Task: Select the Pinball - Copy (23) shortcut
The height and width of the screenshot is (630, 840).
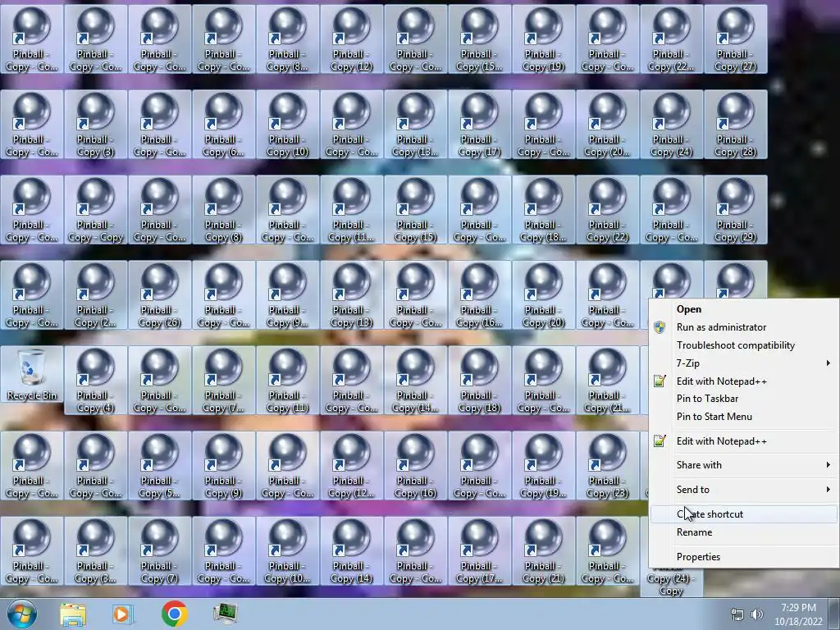Action: [x=608, y=466]
